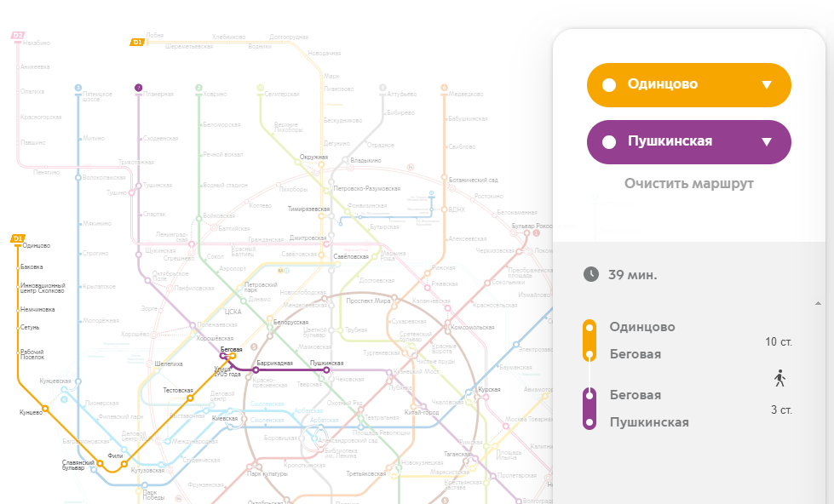Click the clock icon showing travel time

click(590, 274)
